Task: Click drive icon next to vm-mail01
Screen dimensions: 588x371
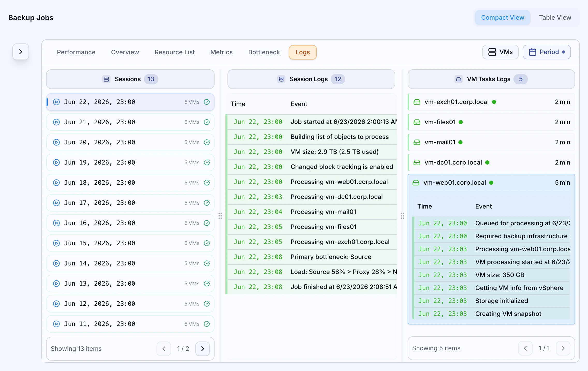Action: pyautogui.click(x=417, y=142)
